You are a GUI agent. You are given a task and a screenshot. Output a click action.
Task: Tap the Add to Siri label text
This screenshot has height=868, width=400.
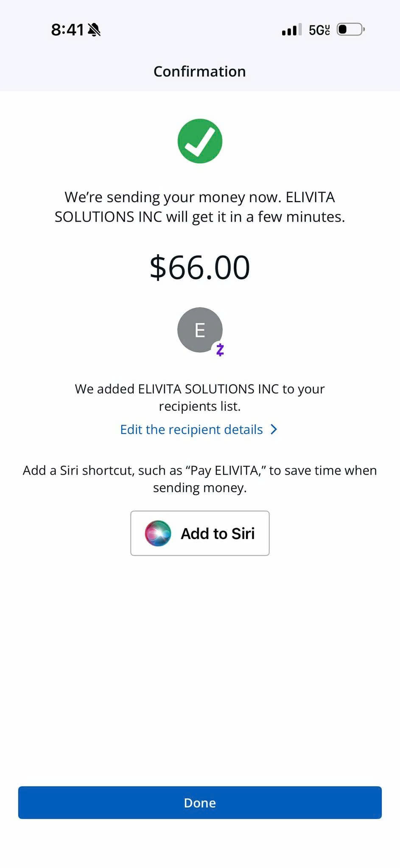[218, 534]
